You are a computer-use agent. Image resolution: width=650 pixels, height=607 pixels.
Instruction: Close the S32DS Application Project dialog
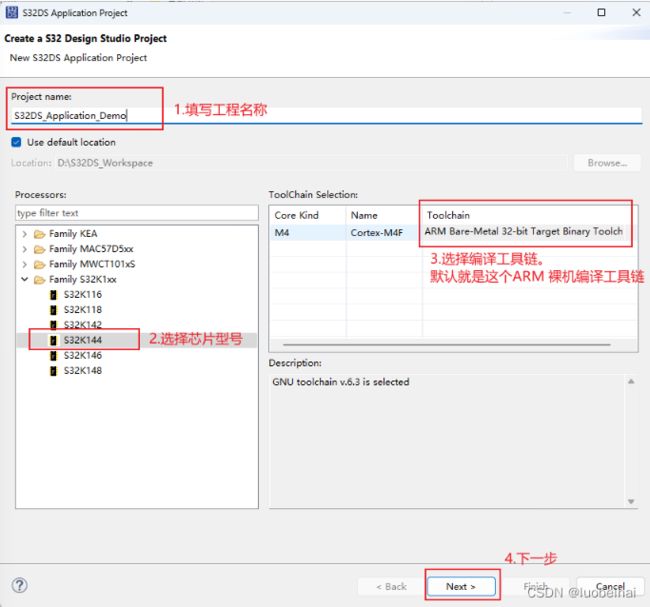pos(636,12)
